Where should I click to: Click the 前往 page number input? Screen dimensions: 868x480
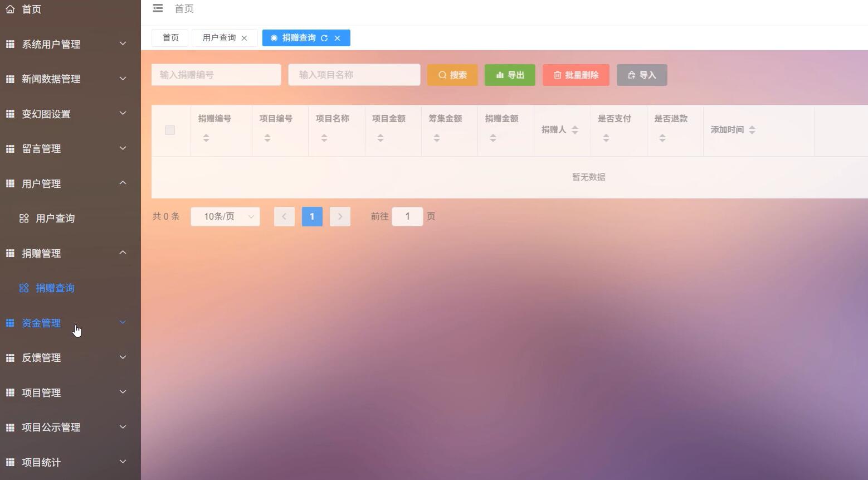pos(407,216)
